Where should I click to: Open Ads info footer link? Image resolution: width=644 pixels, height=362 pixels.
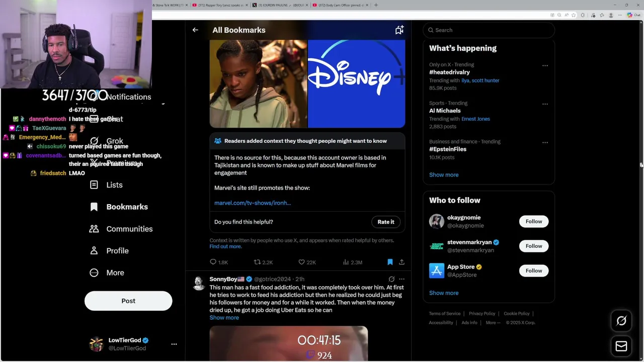[x=469, y=323]
